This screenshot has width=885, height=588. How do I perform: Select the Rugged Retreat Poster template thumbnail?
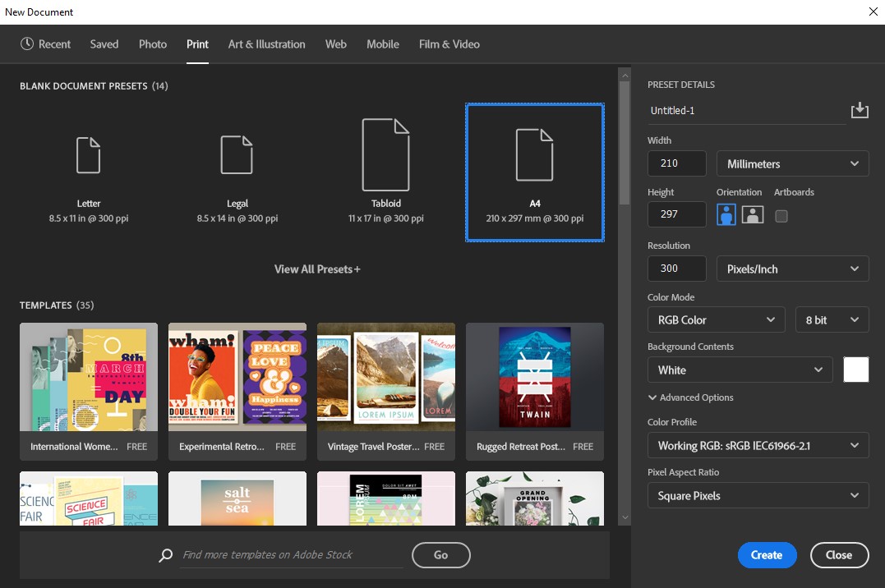pos(534,378)
